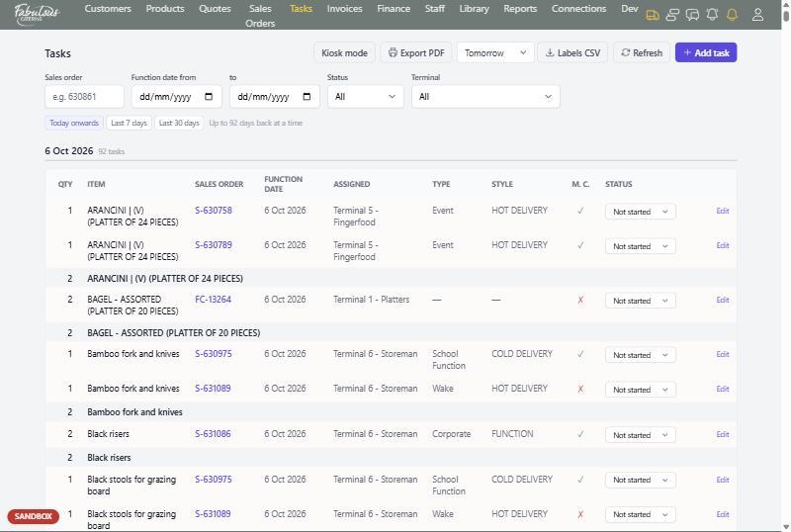Open status dropdown for Bamboo fork S-630975
Viewport: 791px width, 532px height.
[640, 355]
